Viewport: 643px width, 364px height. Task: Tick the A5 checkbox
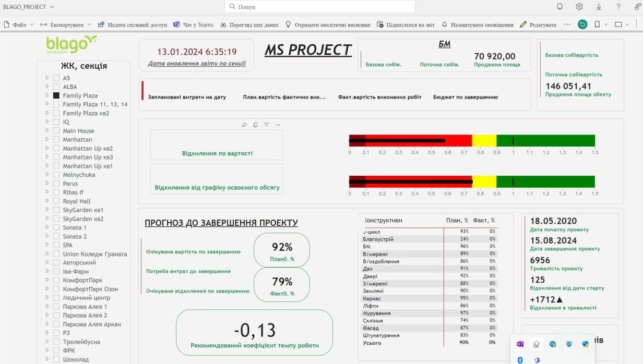pos(56,78)
